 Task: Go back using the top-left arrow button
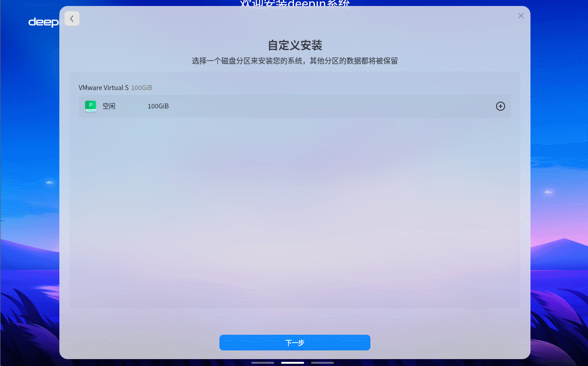click(72, 19)
